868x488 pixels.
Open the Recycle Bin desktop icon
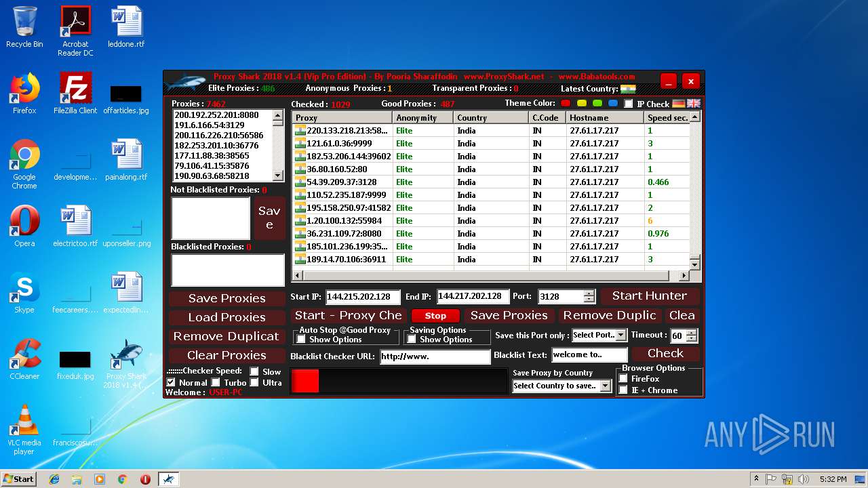(24, 27)
